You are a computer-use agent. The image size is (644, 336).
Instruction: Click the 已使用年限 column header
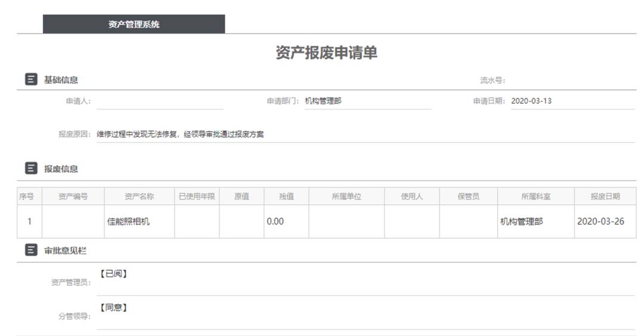pyautogui.click(x=197, y=197)
